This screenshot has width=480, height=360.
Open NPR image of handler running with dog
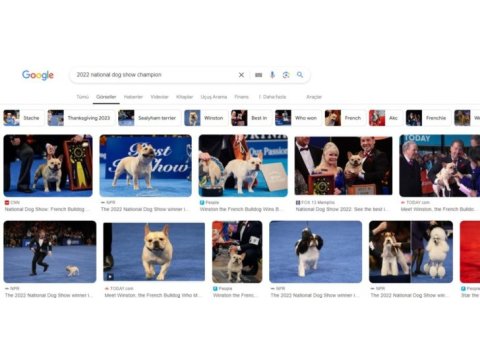(50, 252)
